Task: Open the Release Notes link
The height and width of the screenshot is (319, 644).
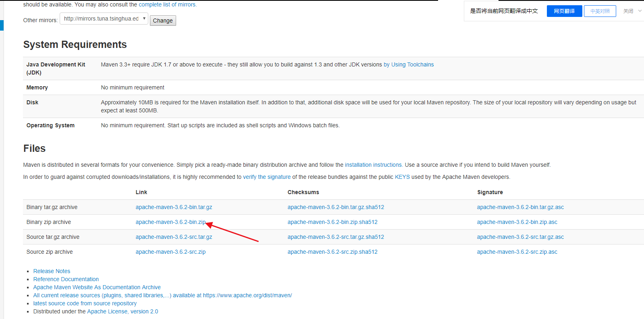Action: click(x=52, y=271)
